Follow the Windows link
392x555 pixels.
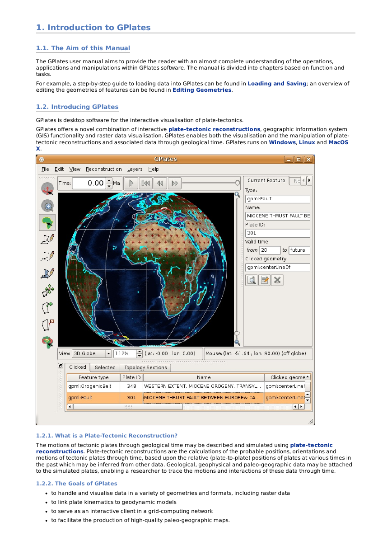coord(282,142)
